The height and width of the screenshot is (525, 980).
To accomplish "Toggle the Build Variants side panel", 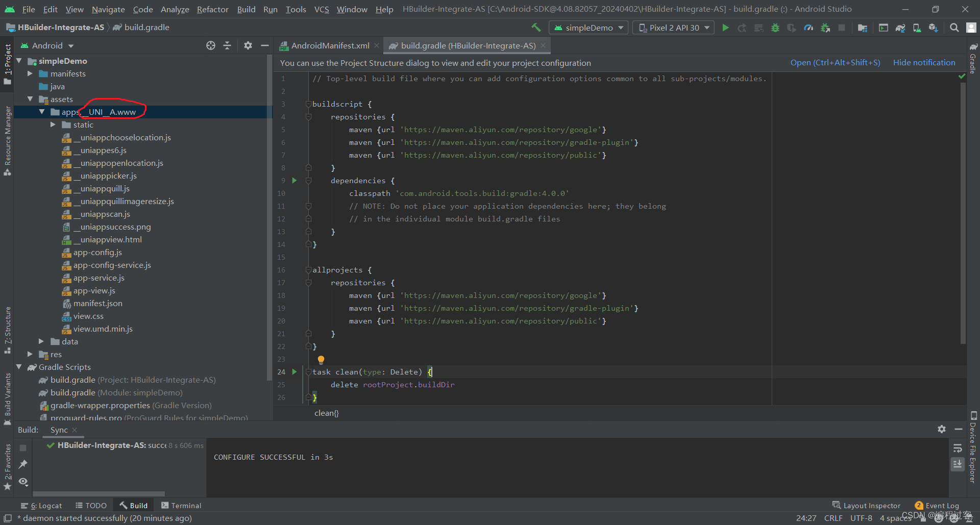I will pos(7,399).
